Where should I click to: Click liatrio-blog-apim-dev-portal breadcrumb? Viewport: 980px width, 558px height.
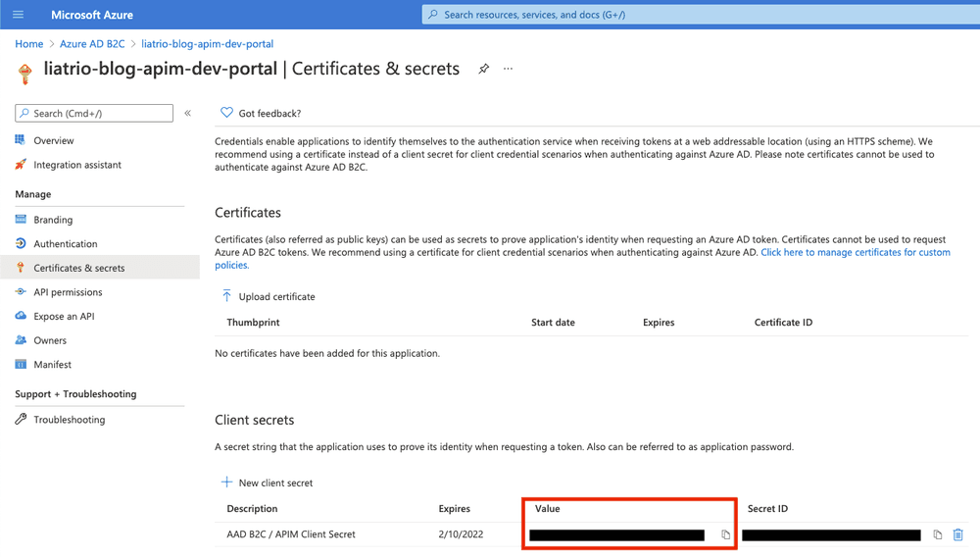coord(208,44)
